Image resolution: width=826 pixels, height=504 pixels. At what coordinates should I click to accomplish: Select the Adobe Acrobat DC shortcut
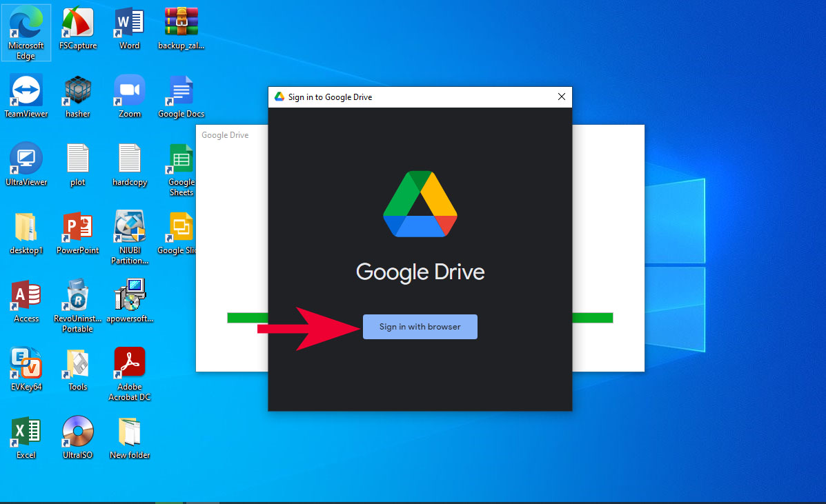[130, 374]
